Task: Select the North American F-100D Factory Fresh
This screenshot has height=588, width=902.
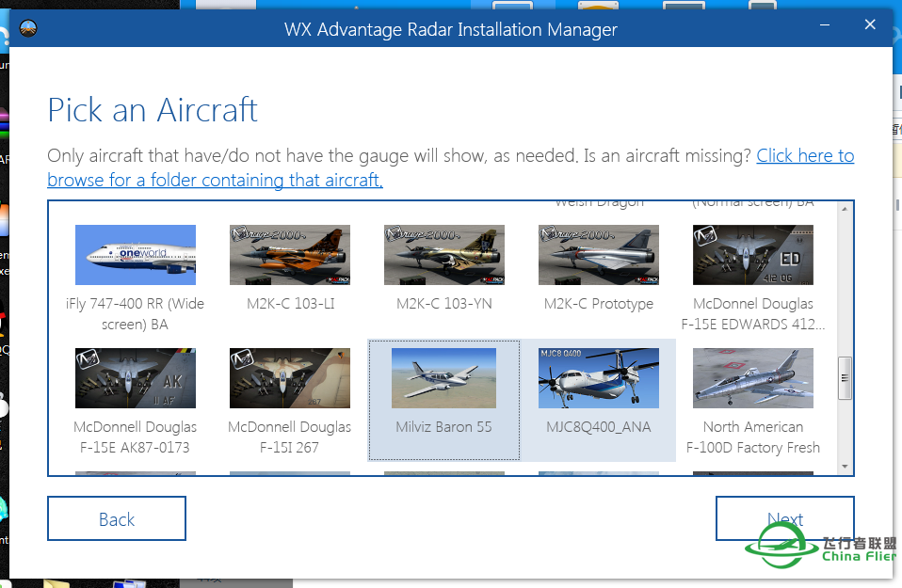Action: (752, 378)
